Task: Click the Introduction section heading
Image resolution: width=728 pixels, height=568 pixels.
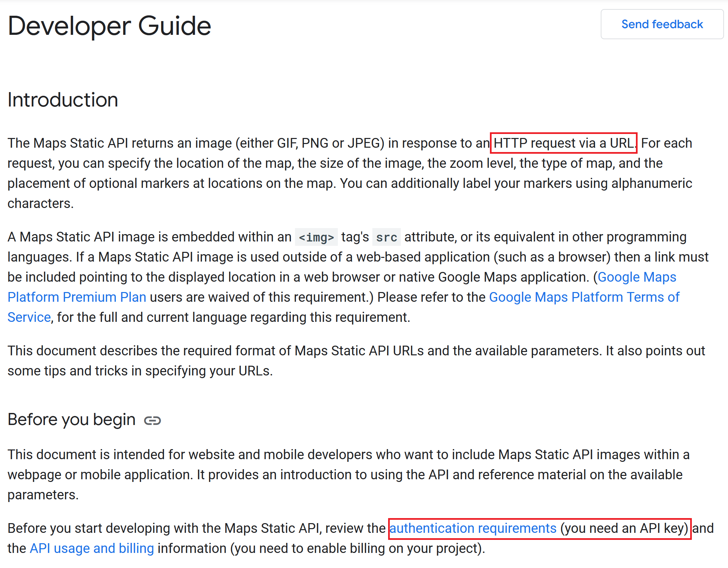Action: click(63, 100)
